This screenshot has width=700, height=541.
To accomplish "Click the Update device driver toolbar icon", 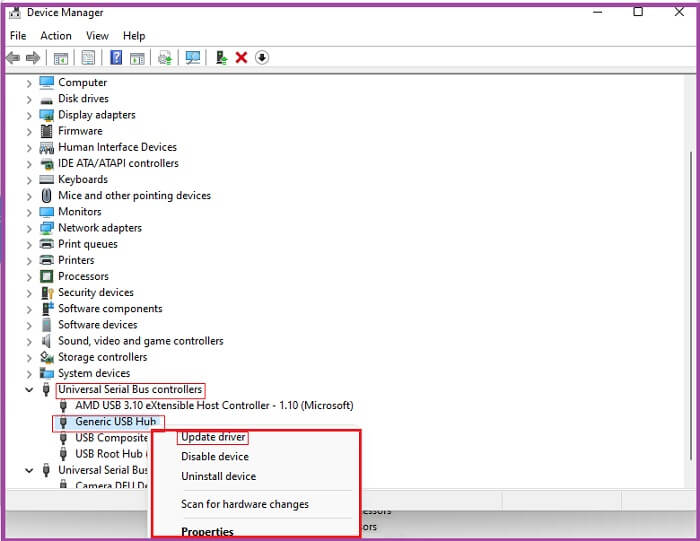I will coord(165,58).
